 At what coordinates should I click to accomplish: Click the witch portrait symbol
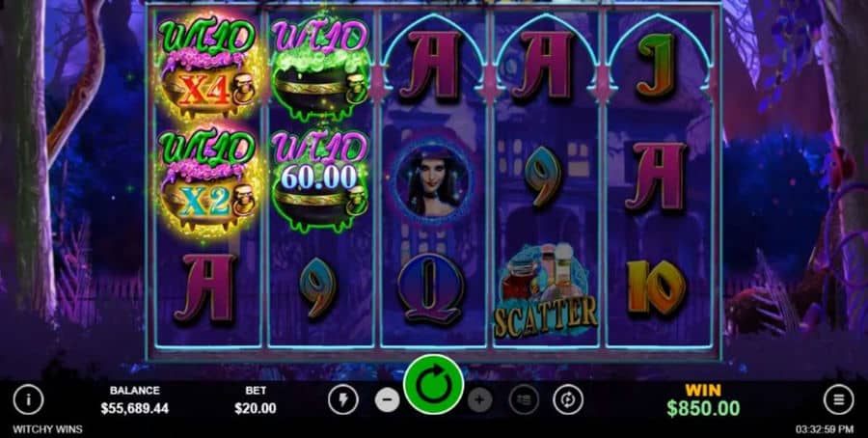tap(433, 180)
